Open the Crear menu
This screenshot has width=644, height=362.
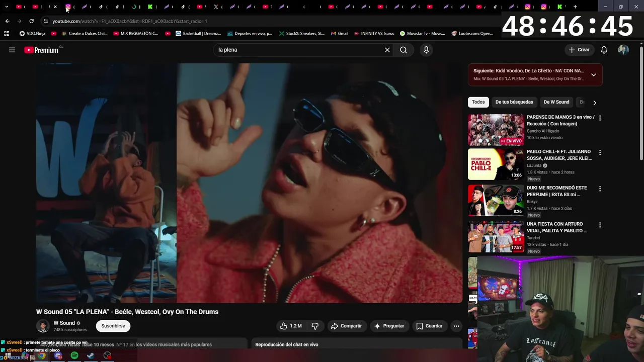pyautogui.click(x=579, y=50)
